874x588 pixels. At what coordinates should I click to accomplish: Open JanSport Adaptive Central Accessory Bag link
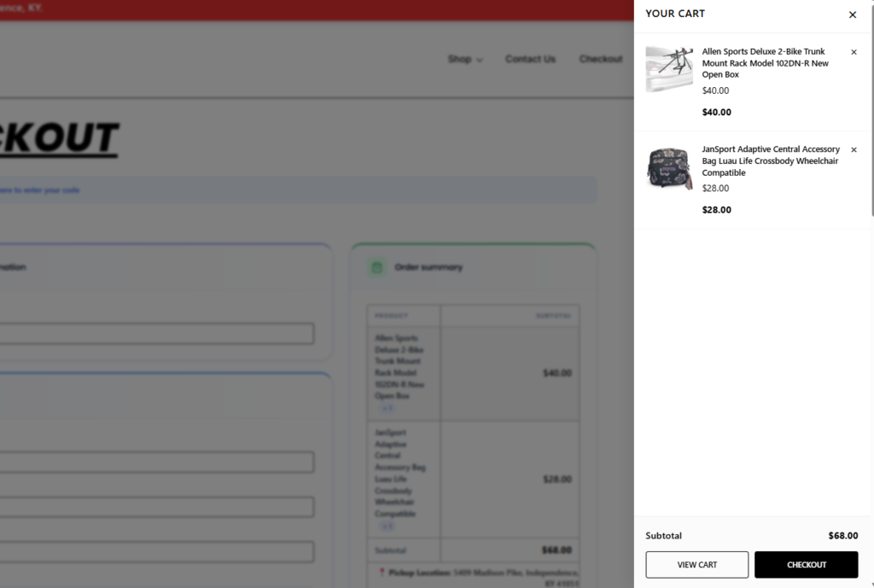[x=771, y=161]
